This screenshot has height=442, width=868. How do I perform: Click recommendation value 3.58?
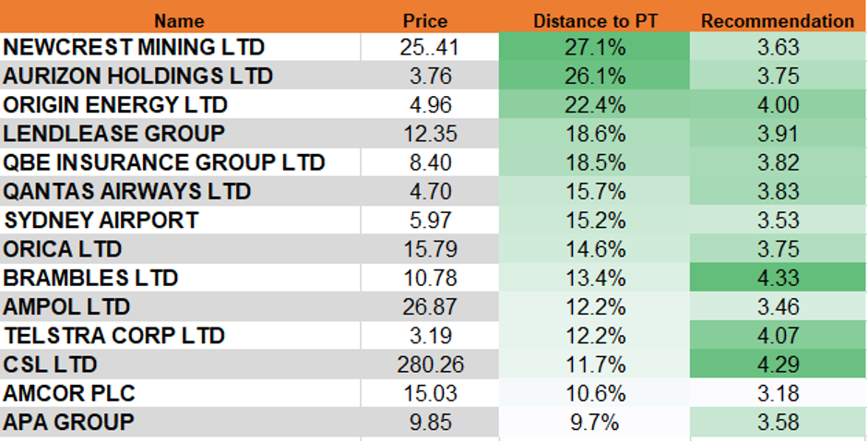[x=778, y=422]
